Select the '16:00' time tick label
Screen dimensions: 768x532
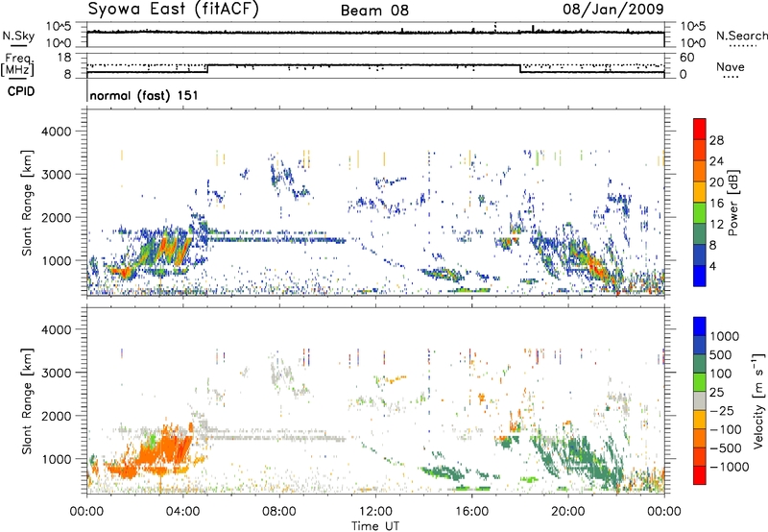point(471,512)
